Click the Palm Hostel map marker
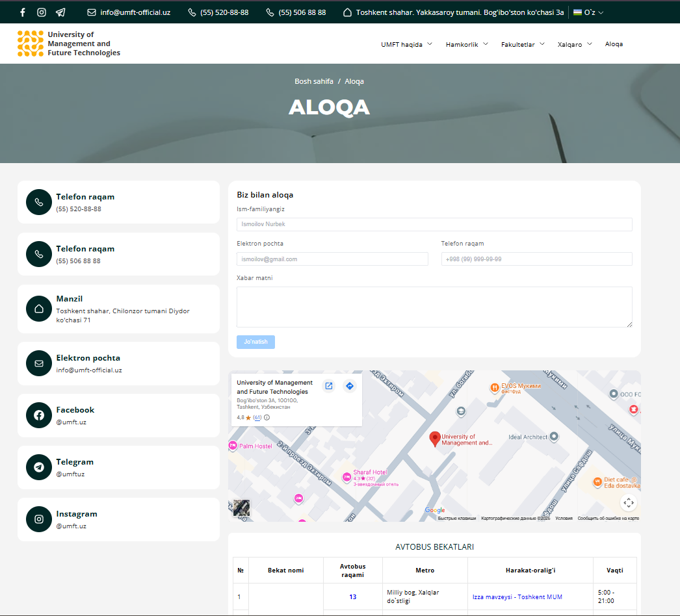This screenshot has height=616, width=680. tap(233, 446)
